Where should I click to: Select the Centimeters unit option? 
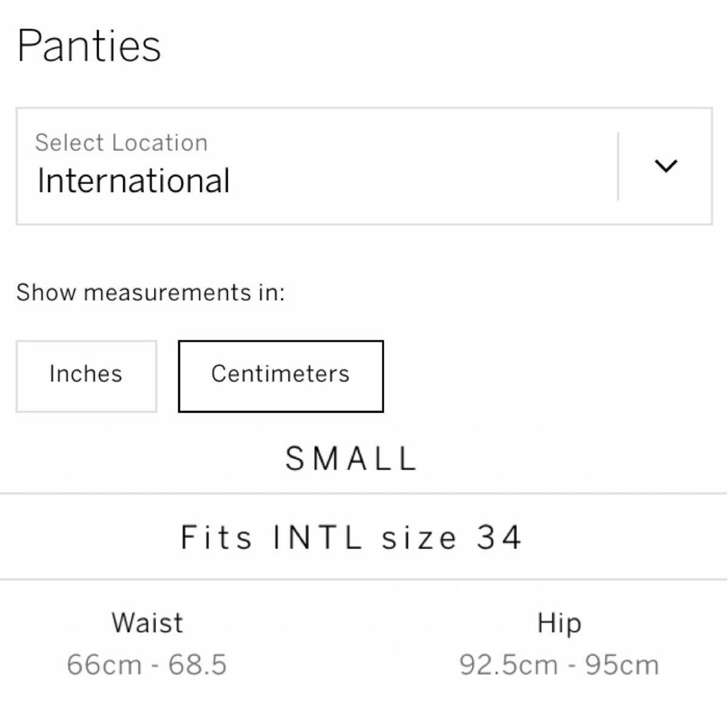280,376
